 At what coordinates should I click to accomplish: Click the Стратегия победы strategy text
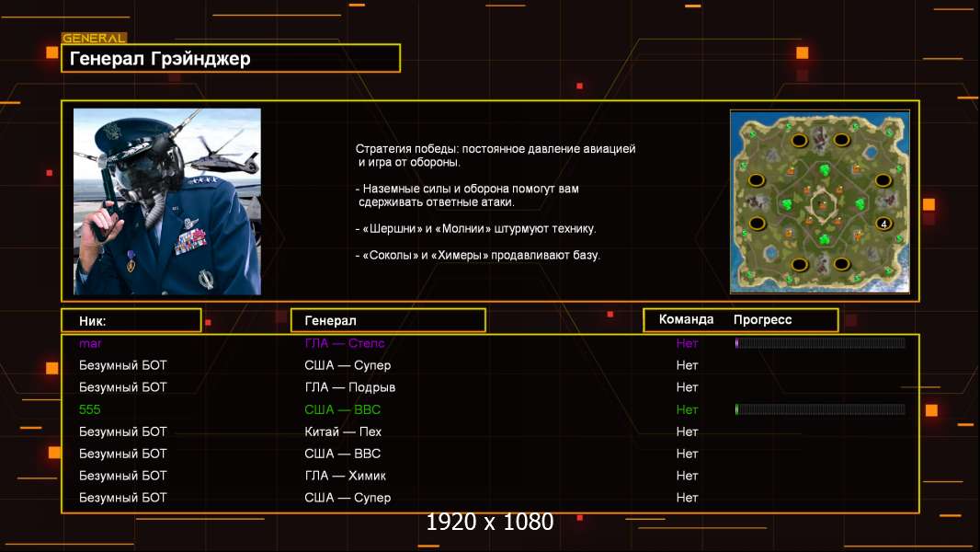(495, 148)
